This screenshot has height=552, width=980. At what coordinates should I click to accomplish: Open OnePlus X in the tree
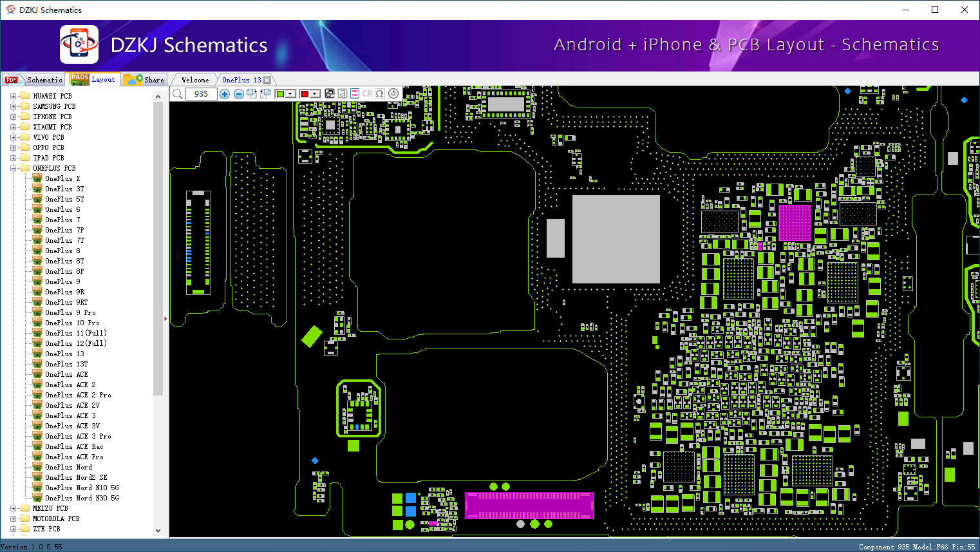[x=62, y=178]
